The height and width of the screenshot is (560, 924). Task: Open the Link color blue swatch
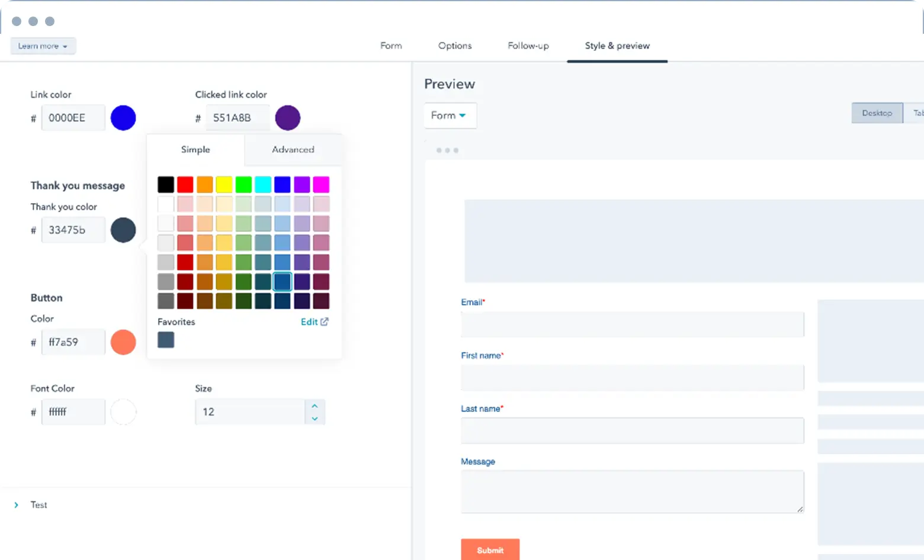[123, 118]
